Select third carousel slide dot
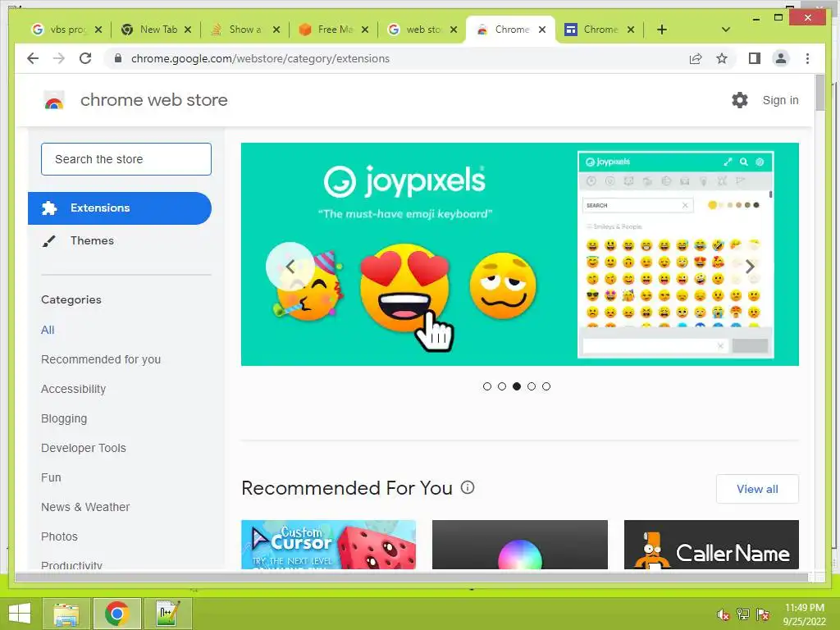 [517, 386]
